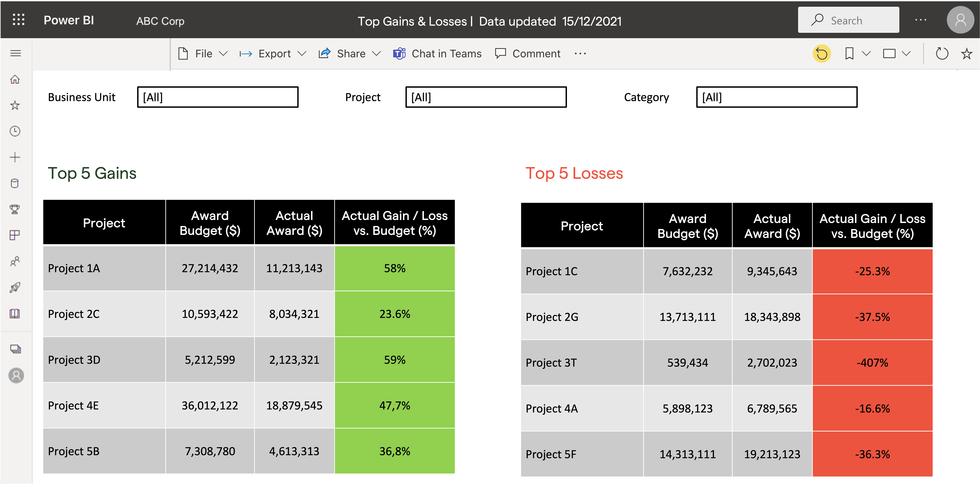
Task: Click Actual Award value 4,613,313
Action: pos(294,451)
